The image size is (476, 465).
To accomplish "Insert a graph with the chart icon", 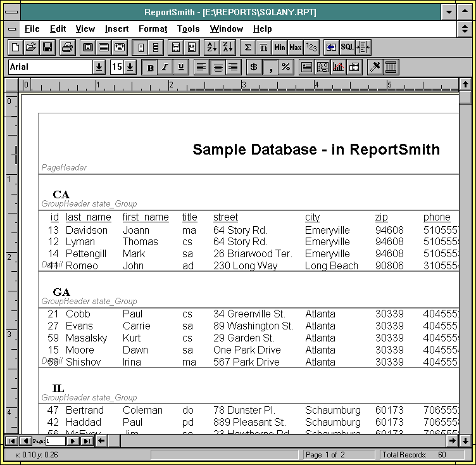I will point(339,67).
